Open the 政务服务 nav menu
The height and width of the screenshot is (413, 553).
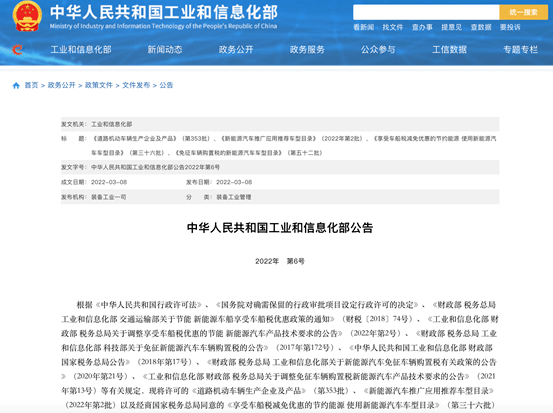tap(307, 50)
